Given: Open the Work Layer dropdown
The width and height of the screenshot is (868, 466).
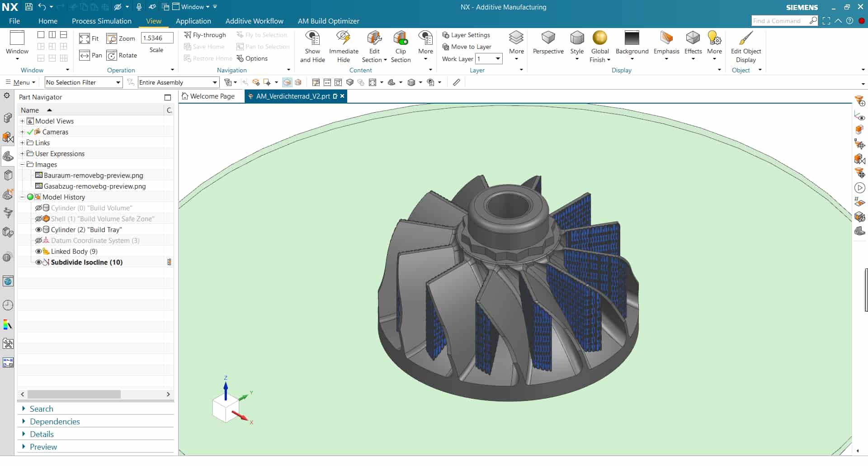Looking at the screenshot, I should (489, 59).
